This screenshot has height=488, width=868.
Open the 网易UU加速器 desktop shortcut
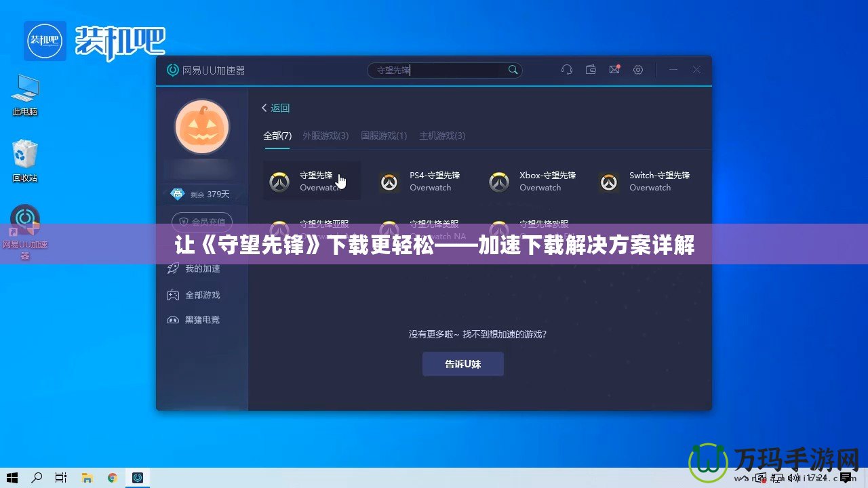[x=25, y=232]
